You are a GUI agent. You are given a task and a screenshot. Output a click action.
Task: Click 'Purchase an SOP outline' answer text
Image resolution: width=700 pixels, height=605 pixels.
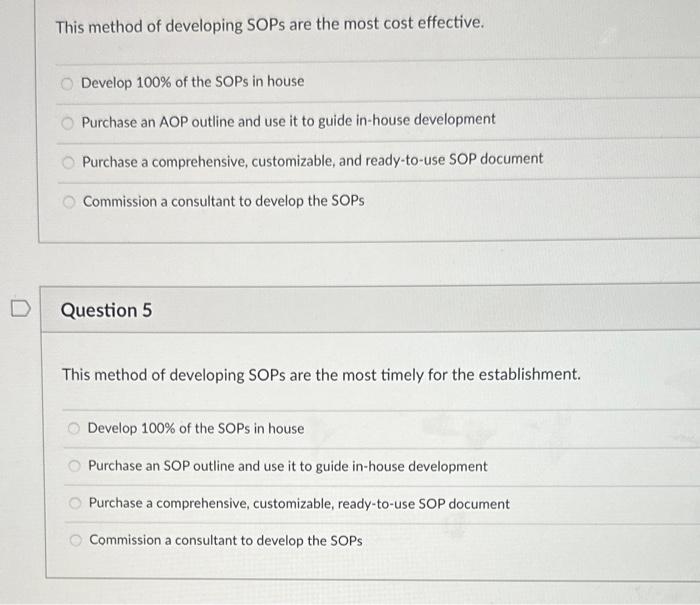click(288, 466)
